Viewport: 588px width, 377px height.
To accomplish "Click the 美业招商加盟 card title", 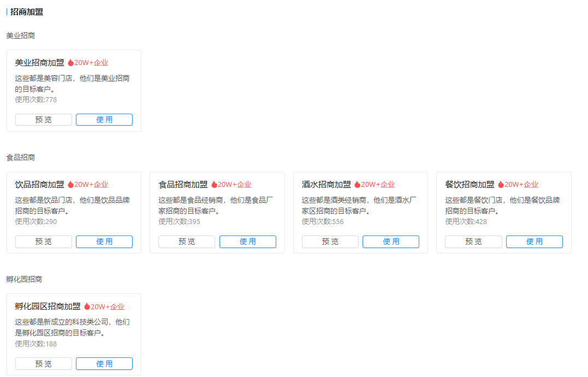I will pyautogui.click(x=40, y=63).
